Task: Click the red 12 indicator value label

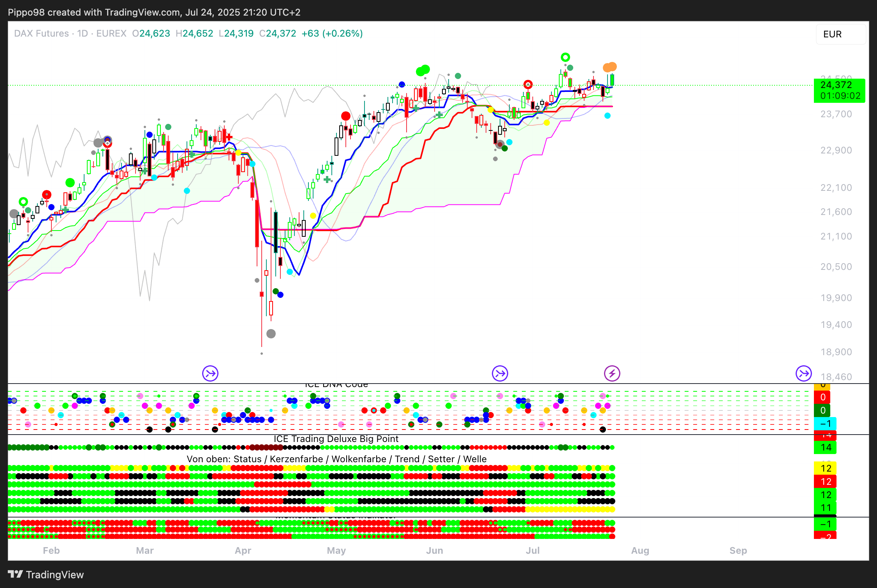Action: pyautogui.click(x=825, y=482)
